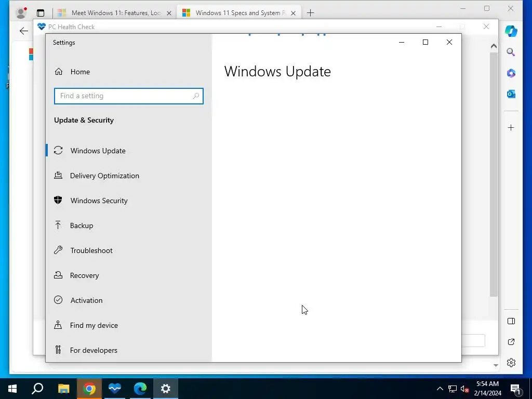Viewport: 532px width, 399px height.
Task: Open Outlook in Edge sidebar
Action: pyautogui.click(x=511, y=94)
